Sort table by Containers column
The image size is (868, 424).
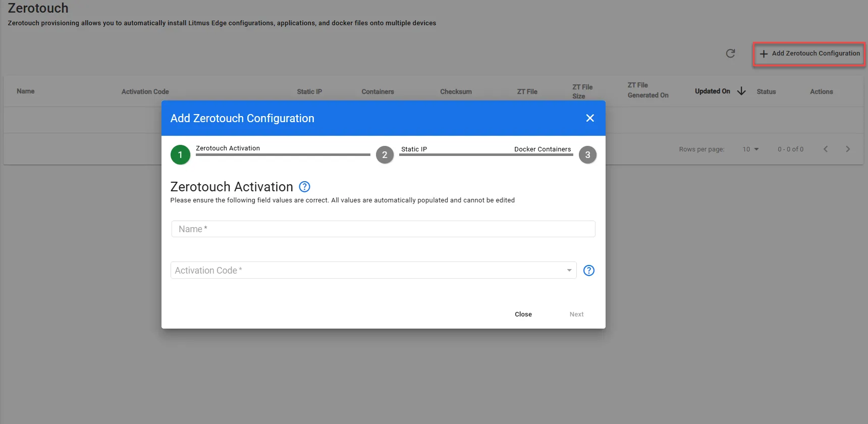[x=377, y=92]
